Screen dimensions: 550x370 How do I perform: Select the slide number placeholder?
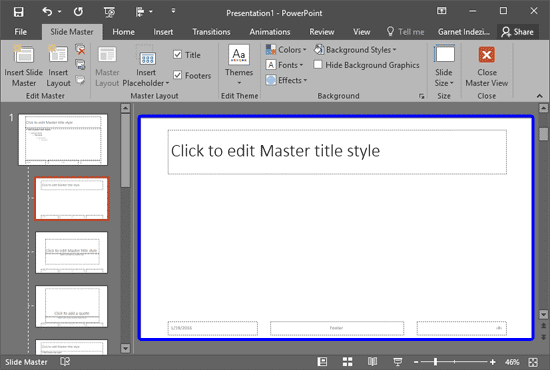462,328
